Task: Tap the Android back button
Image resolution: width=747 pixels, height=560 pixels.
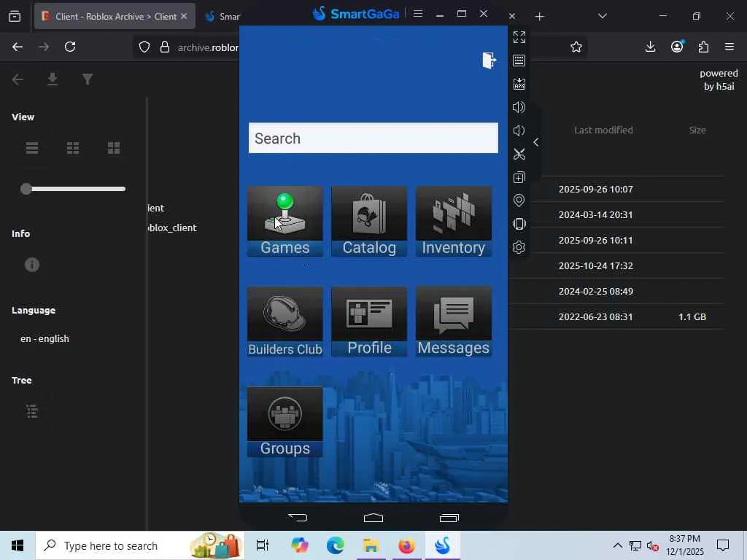Action: tap(298, 518)
